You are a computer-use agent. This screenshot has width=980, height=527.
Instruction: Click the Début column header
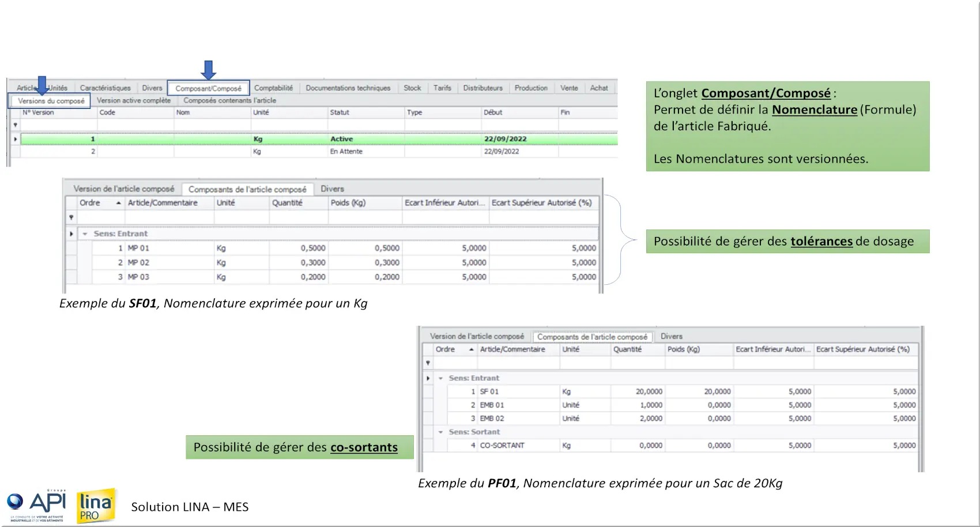[x=520, y=112]
